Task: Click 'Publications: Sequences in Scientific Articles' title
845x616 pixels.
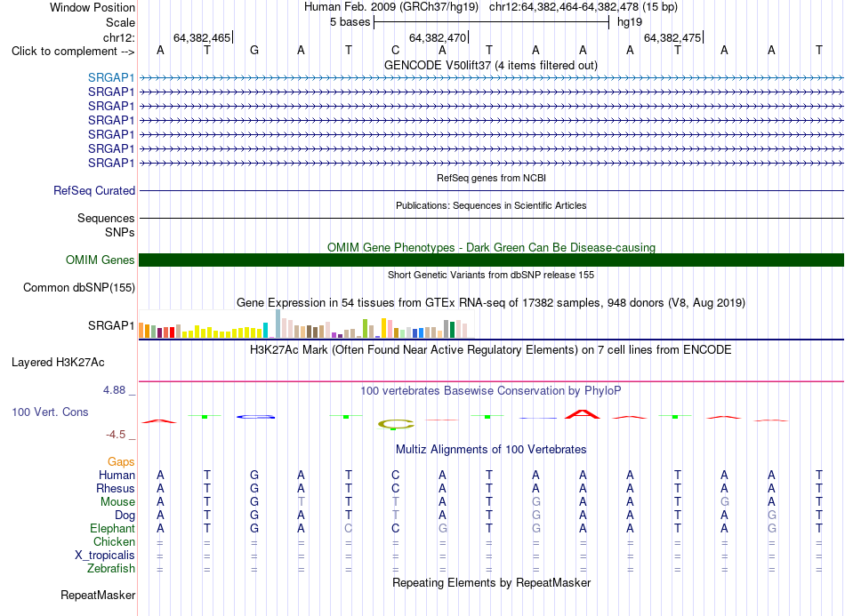Action: point(491,205)
